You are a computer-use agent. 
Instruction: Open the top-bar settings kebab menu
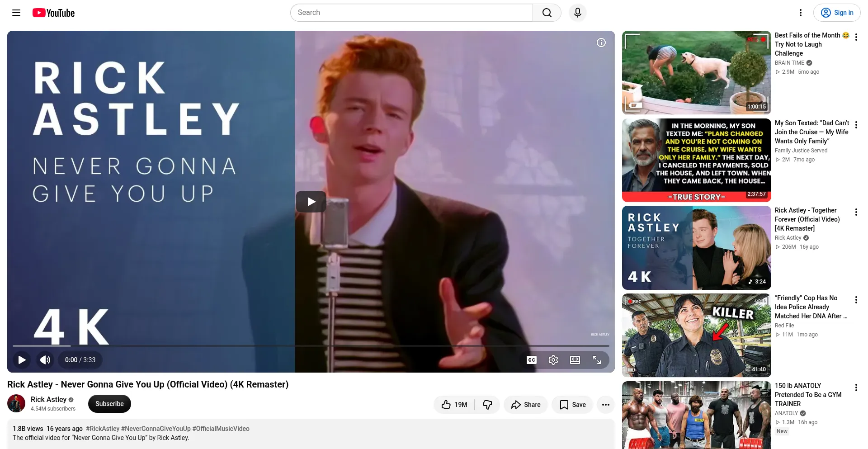800,13
